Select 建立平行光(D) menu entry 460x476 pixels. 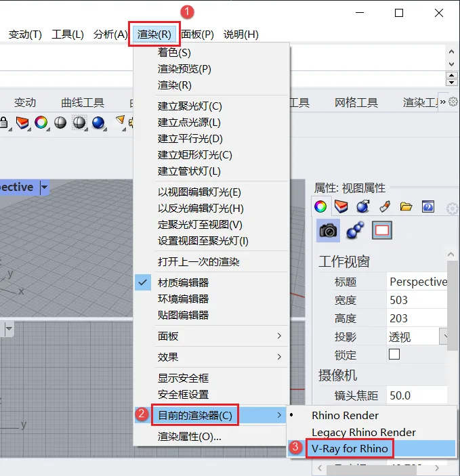(x=211, y=139)
